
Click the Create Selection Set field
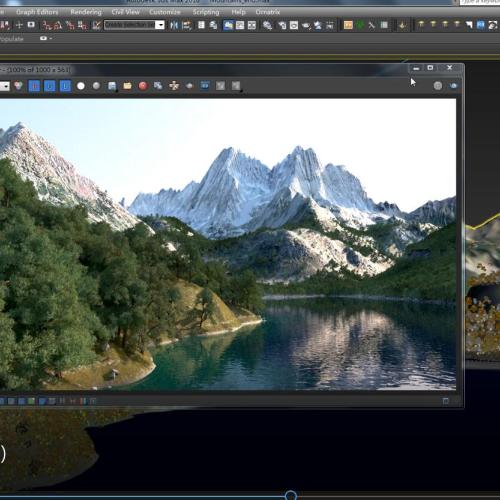(129, 25)
